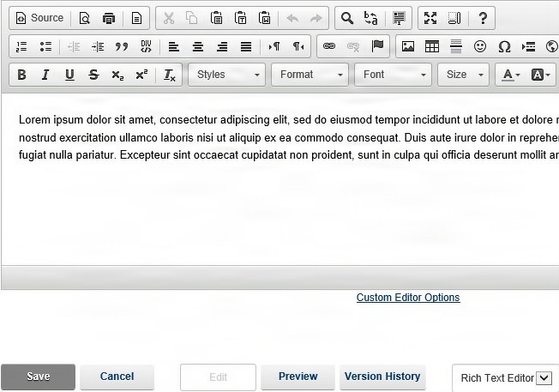This screenshot has width=559, height=392.
Task: Click the Remove Format icon
Action: 170,75
